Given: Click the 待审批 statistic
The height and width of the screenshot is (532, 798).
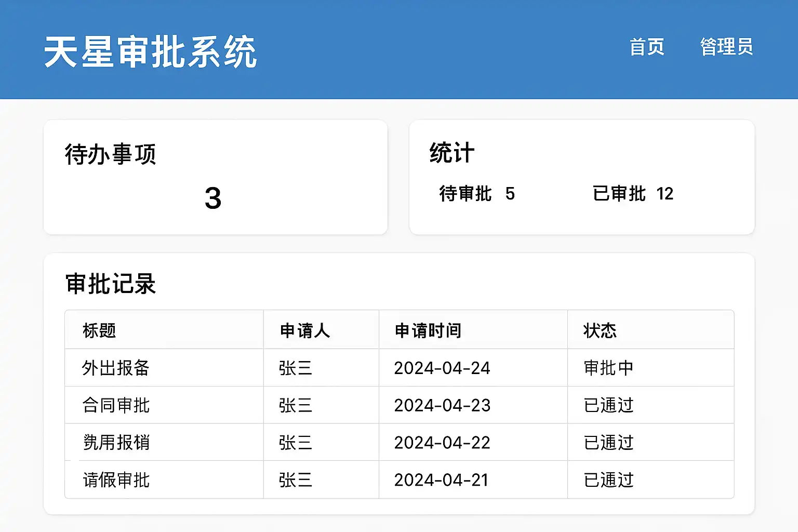Looking at the screenshot, I should tap(476, 194).
